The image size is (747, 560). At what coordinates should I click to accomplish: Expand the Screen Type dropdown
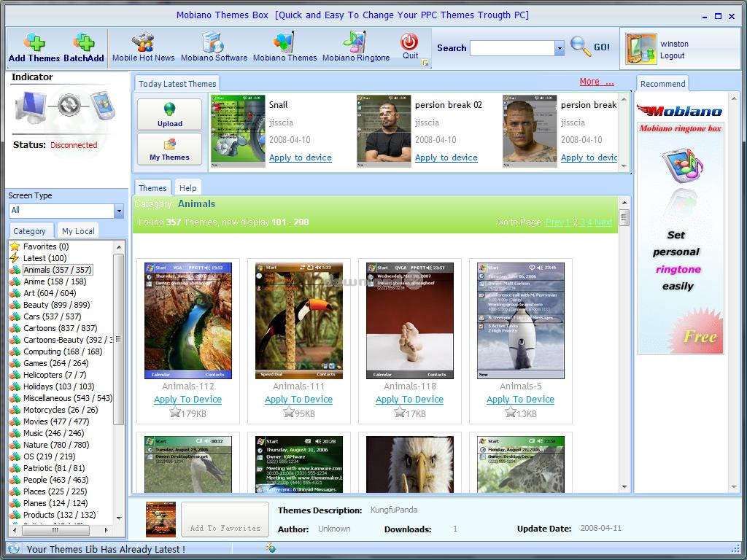[119, 211]
